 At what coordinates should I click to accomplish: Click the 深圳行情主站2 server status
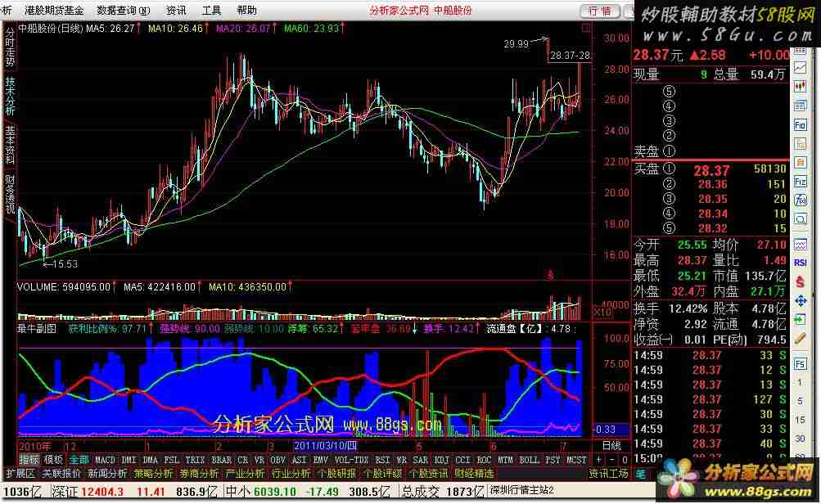point(521,490)
